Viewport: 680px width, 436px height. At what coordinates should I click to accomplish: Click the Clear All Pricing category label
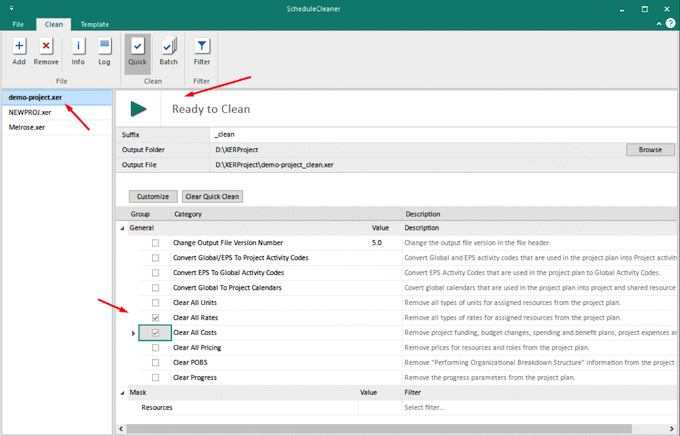[197, 348]
